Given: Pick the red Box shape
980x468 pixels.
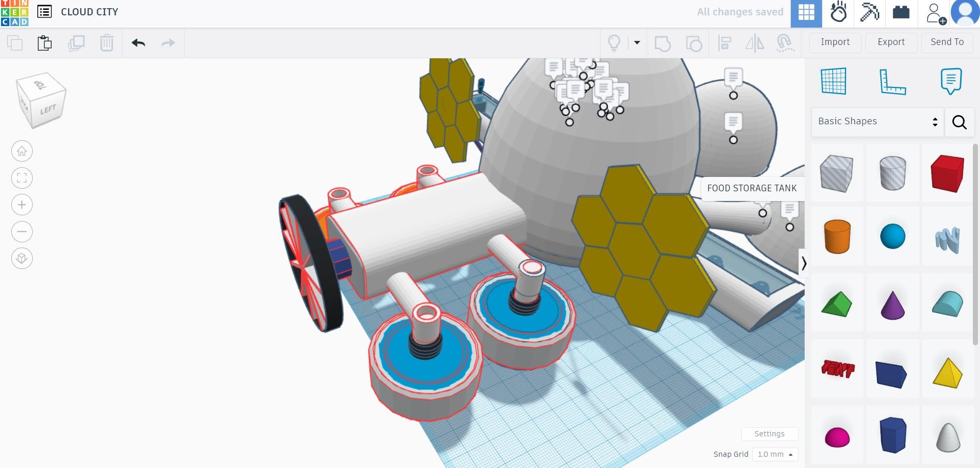Looking at the screenshot, I should point(947,173).
